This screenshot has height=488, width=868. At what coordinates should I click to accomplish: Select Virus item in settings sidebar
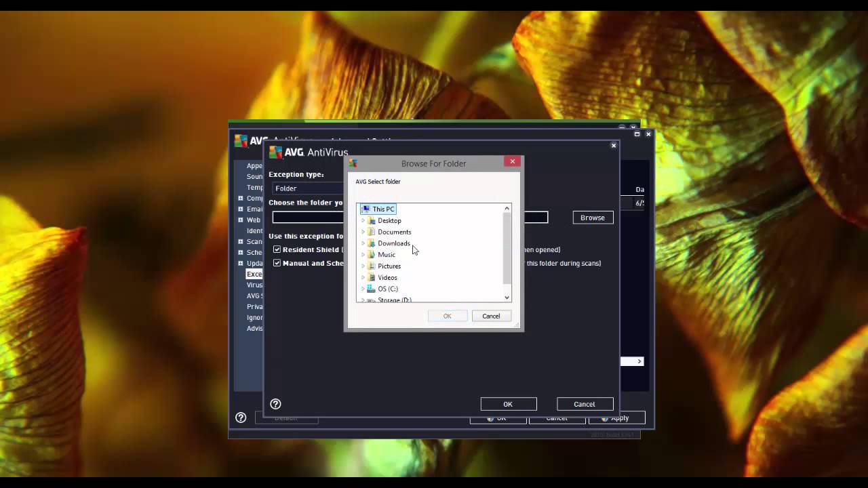[254, 285]
